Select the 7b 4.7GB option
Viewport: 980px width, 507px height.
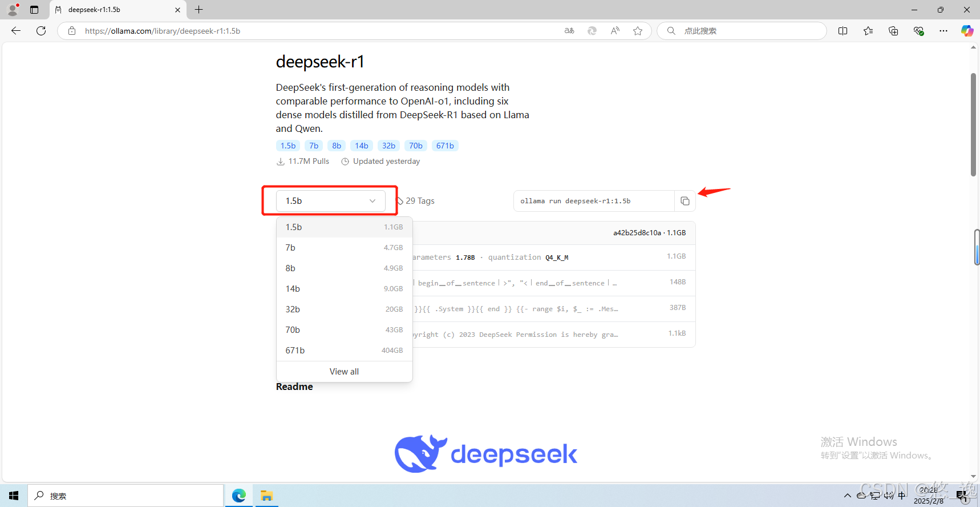344,248
